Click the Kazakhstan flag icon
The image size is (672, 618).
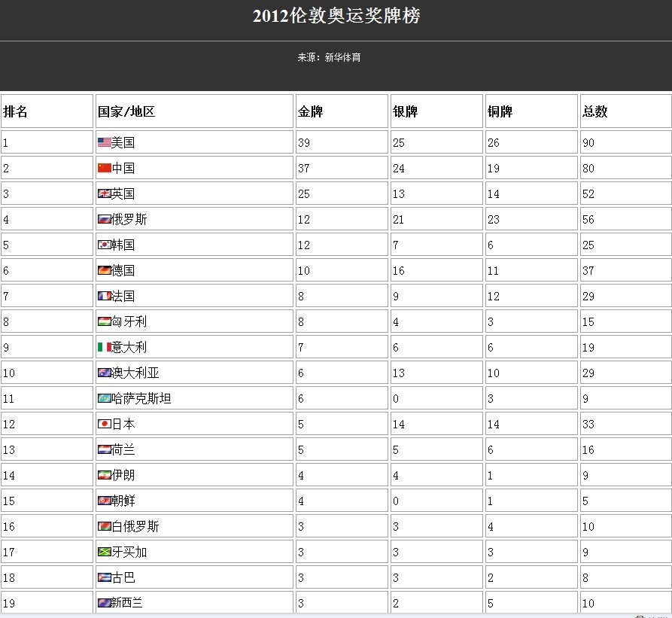tap(104, 398)
